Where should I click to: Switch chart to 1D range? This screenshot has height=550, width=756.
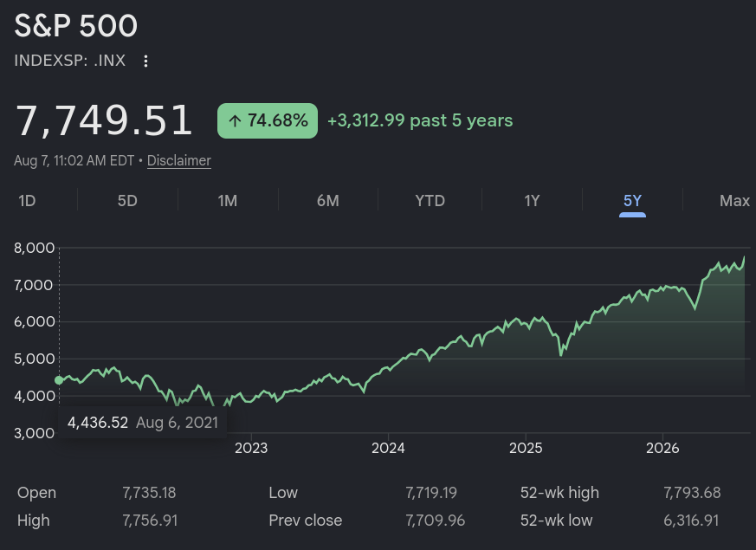(27, 201)
